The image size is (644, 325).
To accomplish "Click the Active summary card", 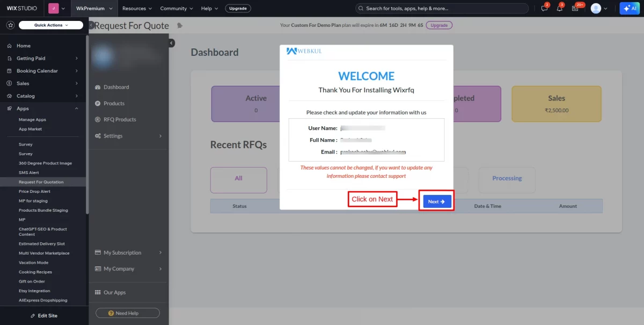I will (244, 104).
